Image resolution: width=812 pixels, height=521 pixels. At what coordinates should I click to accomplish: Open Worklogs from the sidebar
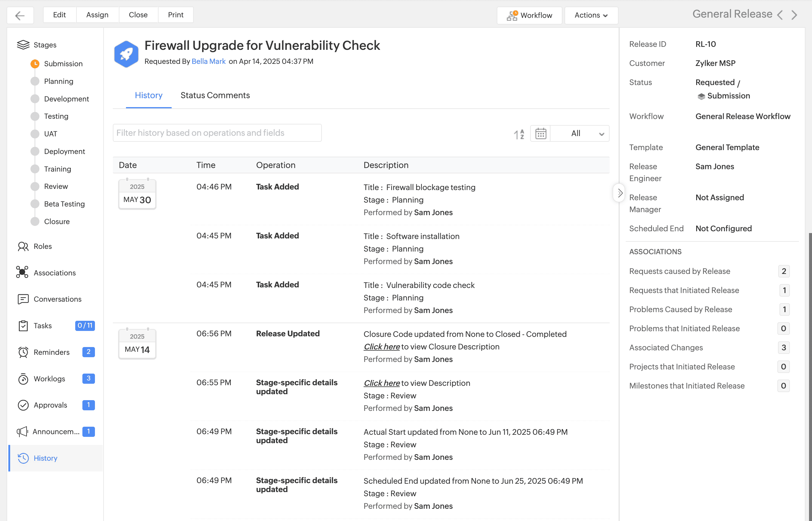(49, 379)
